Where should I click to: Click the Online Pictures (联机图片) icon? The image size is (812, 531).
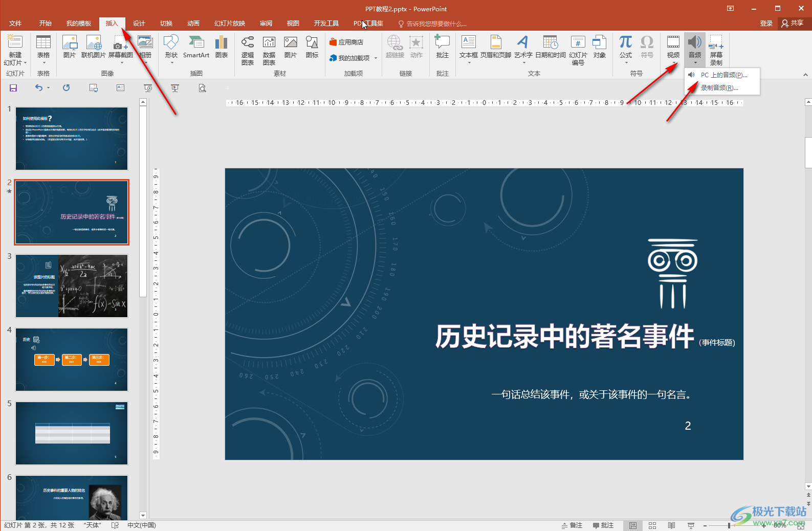pyautogui.click(x=93, y=46)
